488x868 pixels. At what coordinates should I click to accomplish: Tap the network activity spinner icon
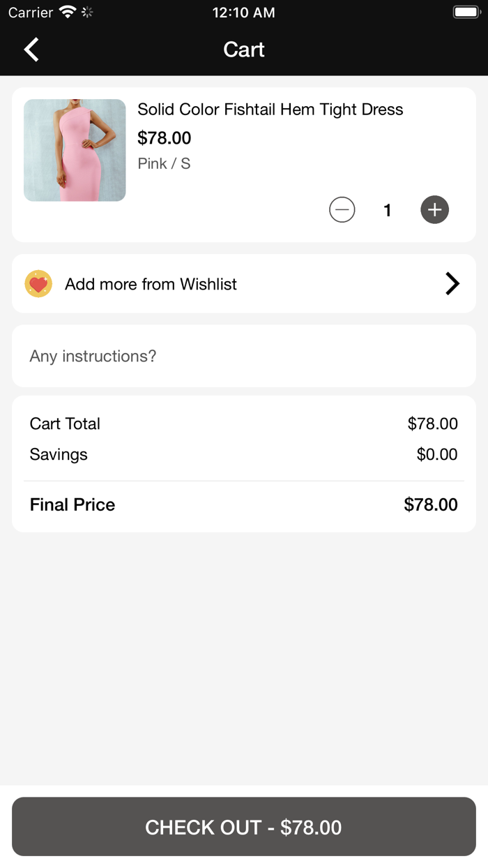tap(87, 12)
